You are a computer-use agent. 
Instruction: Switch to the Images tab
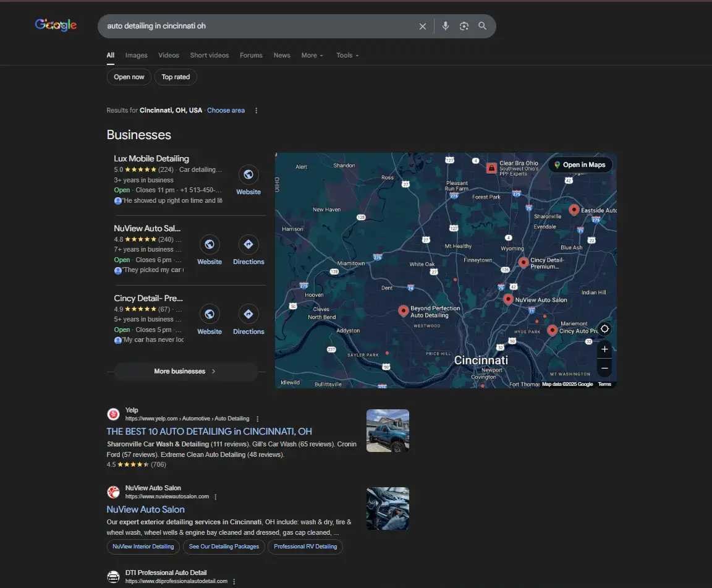coord(136,55)
